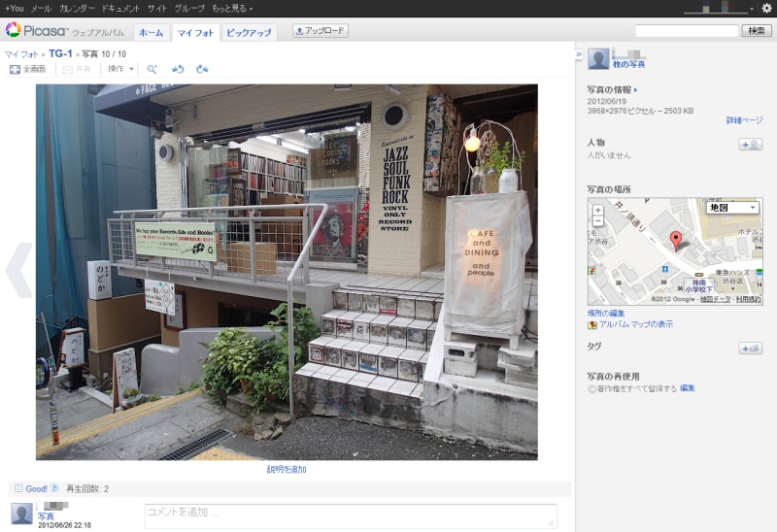Click the 場所の編集 link

click(605, 313)
